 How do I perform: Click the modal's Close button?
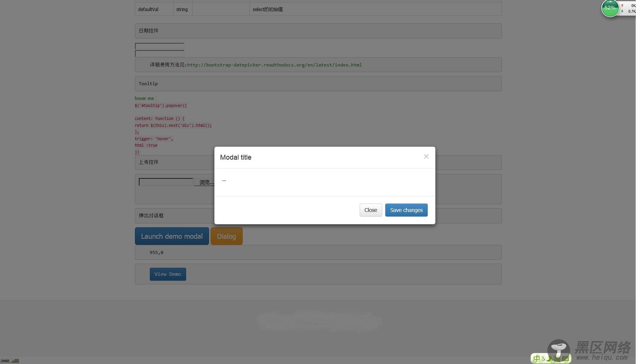tap(371, 210)
